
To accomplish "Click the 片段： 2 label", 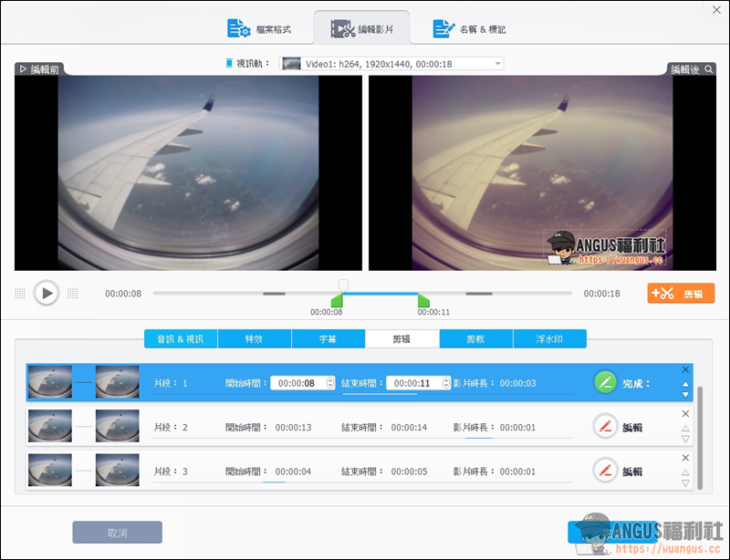I will click(171, 428).
